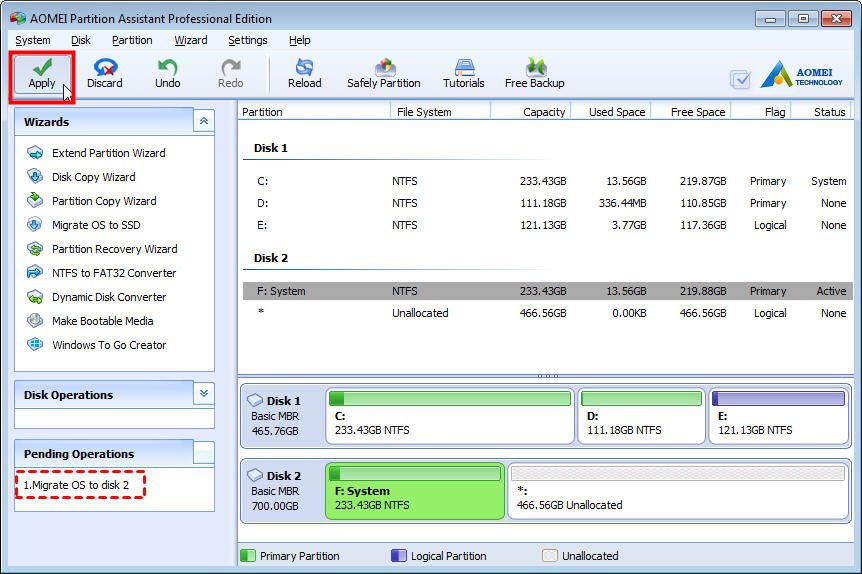
Task: Reload disk information
Action: pos(305,74)
